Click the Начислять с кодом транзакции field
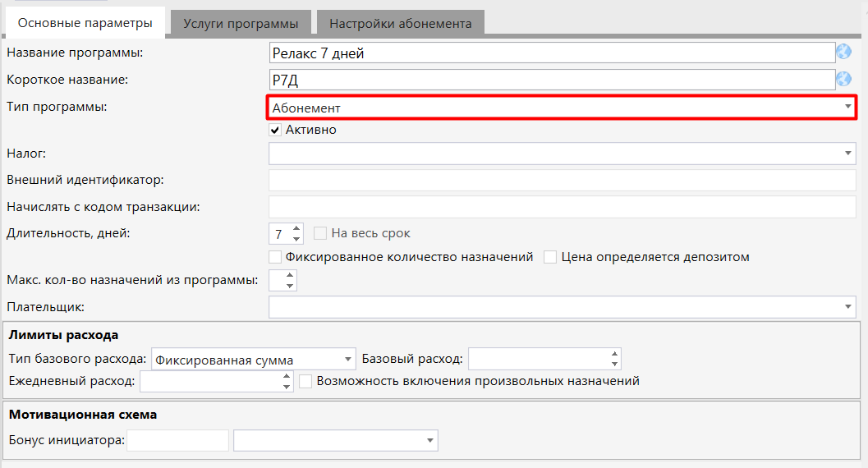 point(562,207)
